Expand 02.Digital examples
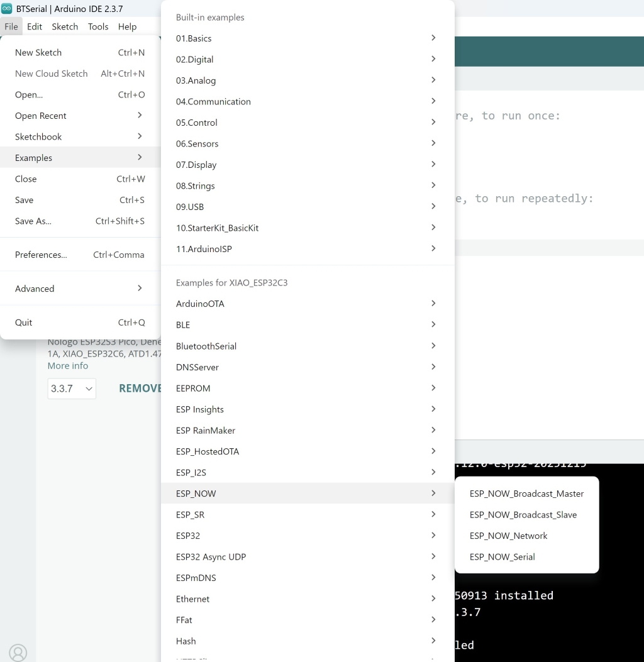Screen dimensions: 644x662 tap(308, 60)
